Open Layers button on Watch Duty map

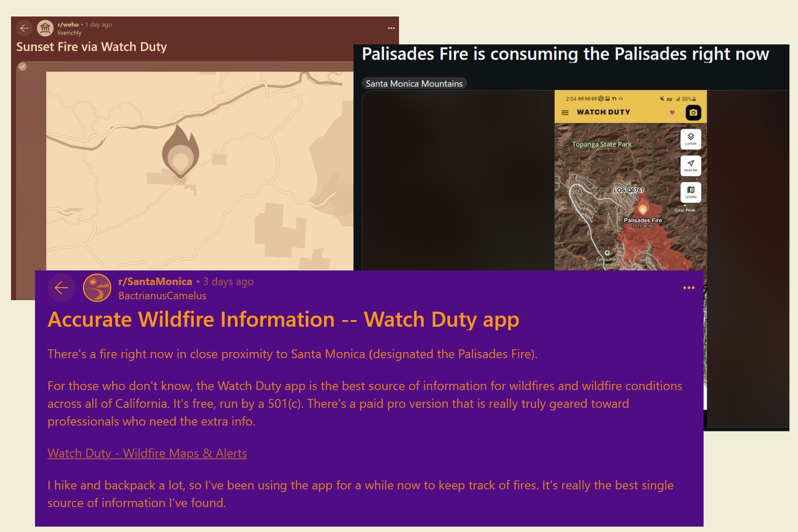coord(691,139)
